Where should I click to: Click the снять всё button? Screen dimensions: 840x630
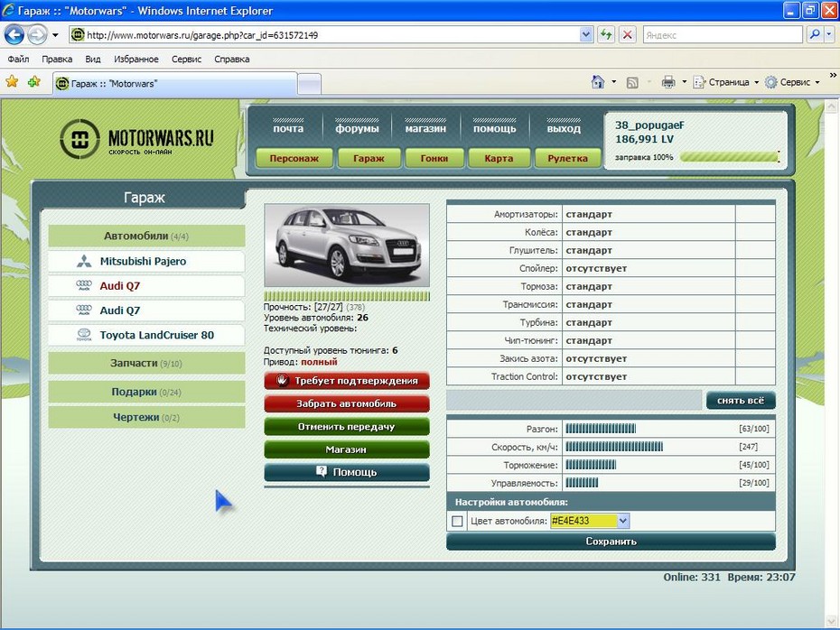[741, 401]
